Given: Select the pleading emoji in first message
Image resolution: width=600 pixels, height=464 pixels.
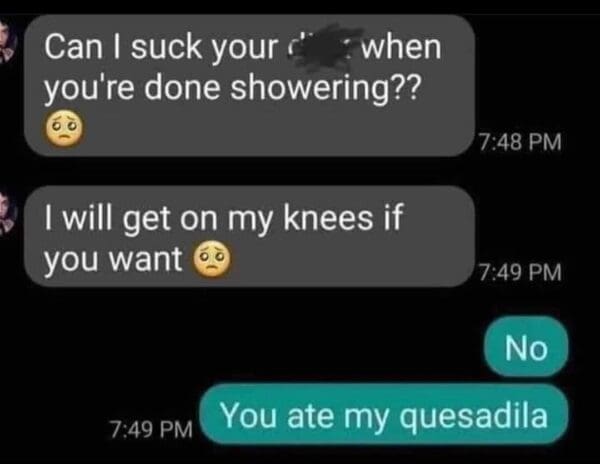Looking at the screenshot, I should point(64,129).
